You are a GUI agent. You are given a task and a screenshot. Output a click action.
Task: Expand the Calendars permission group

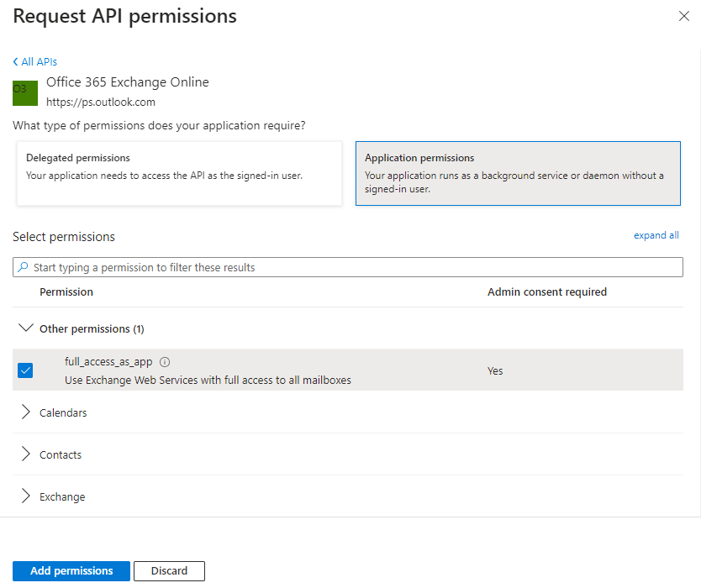point(25,412)
